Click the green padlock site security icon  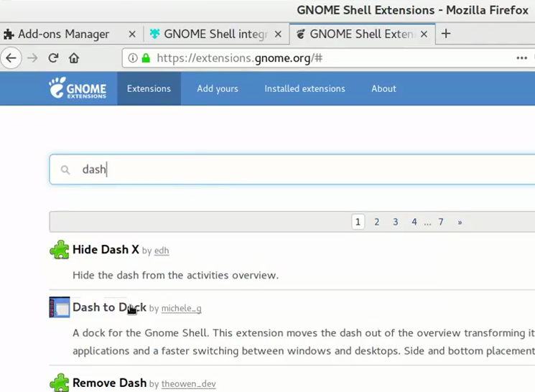146,58
